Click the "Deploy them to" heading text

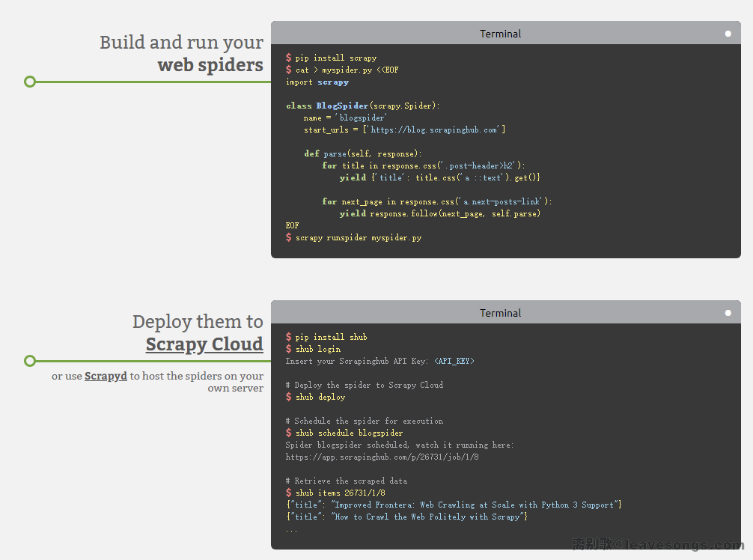[x=198, y=322]
